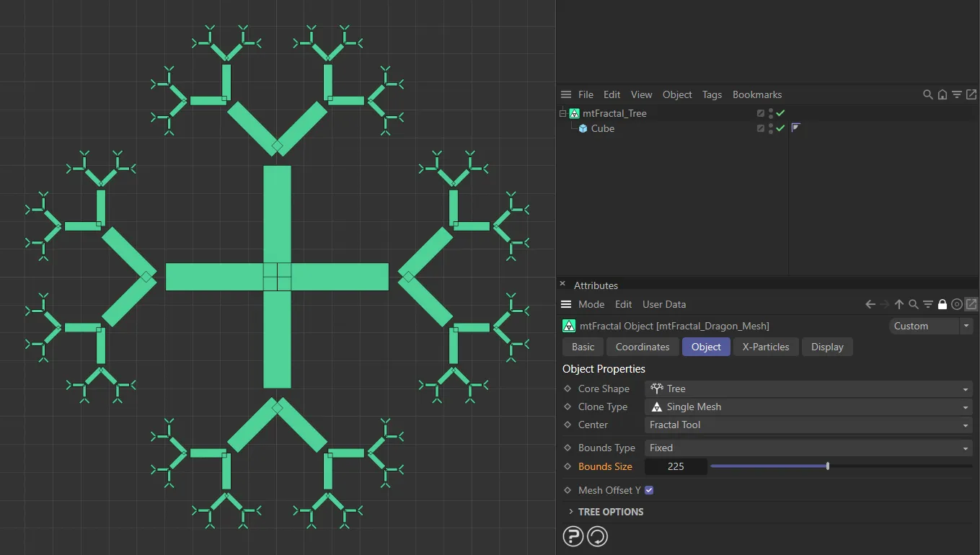
Task: Click the search icon in Object Manager
Action: coord(927,94)
